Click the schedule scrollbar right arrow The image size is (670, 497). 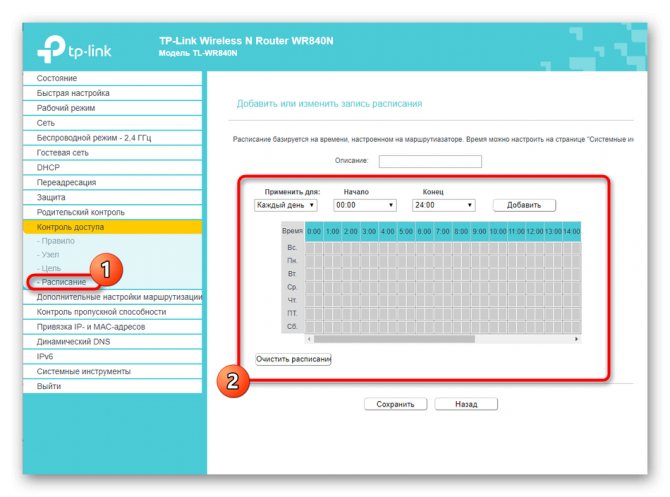coord(576,339)
